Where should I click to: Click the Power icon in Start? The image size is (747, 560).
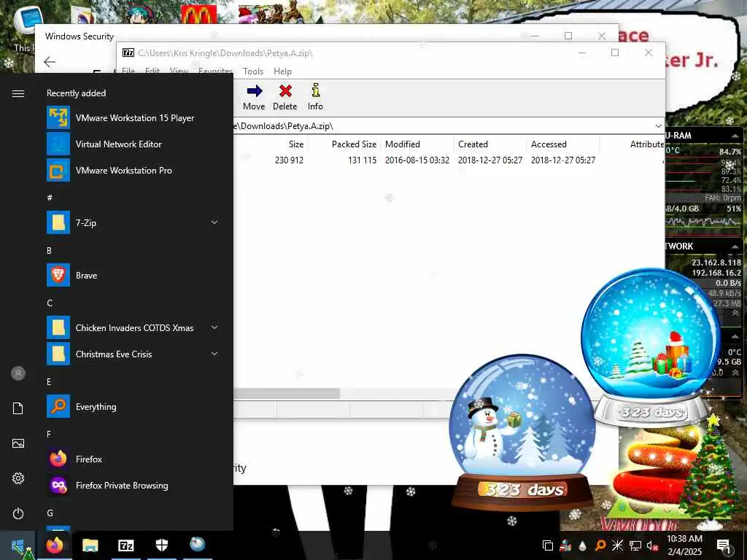[18, 513]
